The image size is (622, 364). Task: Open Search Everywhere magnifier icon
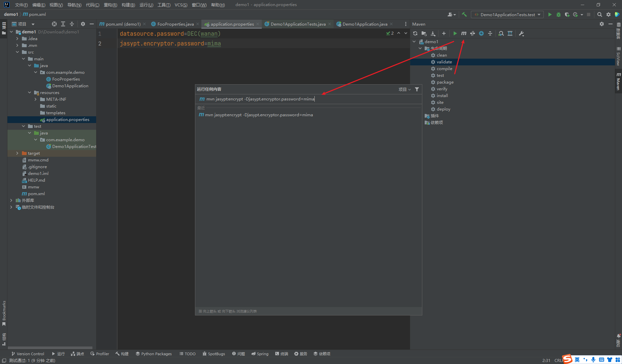click(x=599, y=14)
